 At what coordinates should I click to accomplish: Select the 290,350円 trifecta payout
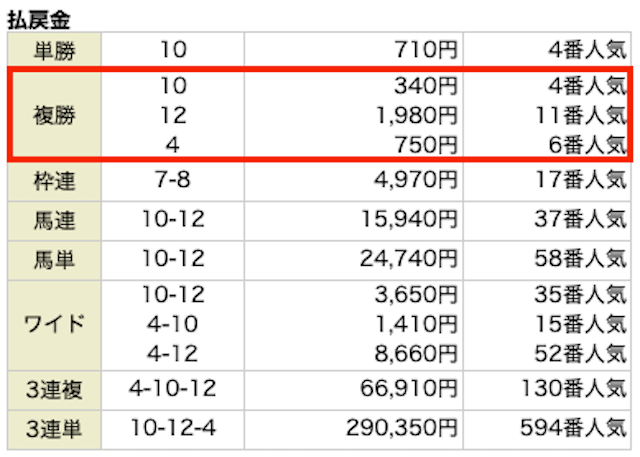(x=402, y=428)
